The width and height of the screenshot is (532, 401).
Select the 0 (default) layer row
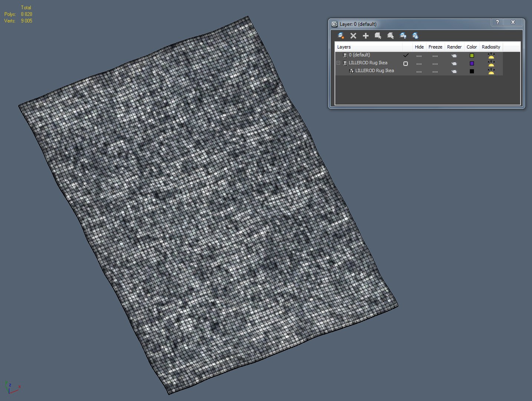(x=419, y=55)
